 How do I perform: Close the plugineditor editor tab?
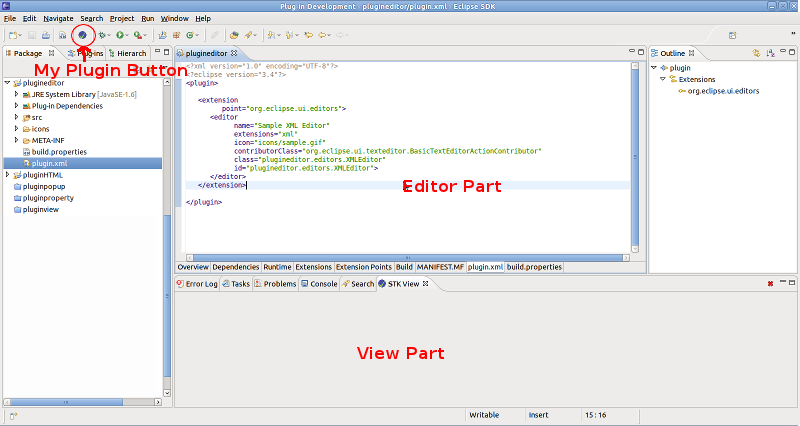(x=234, y=53)
